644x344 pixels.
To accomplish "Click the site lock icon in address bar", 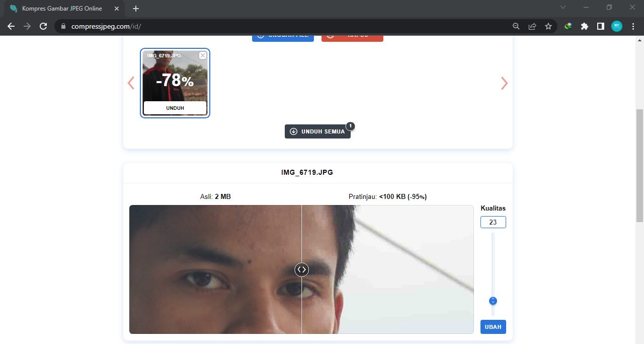I will coord(63,26).
